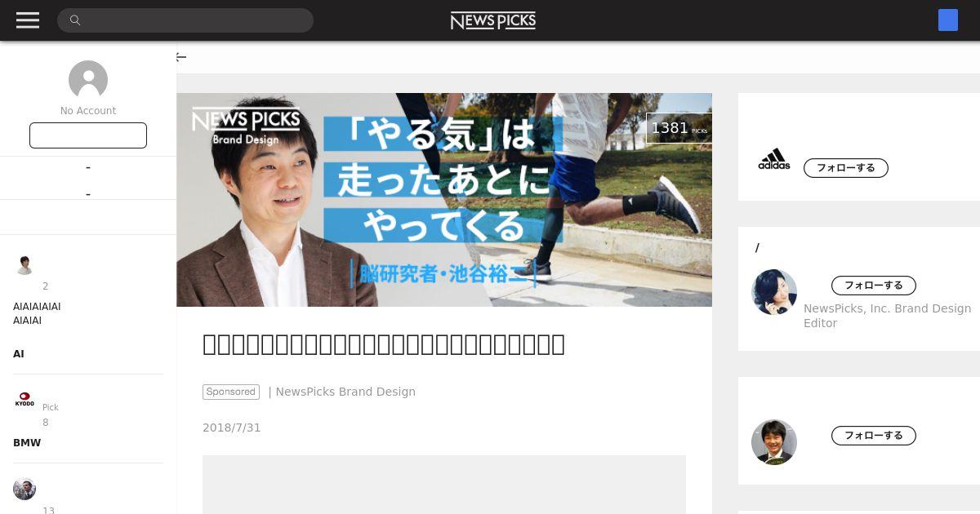Follow the third profile with フォローする
The width and height of the screenshot is (980, 514).
pos(874,436)
